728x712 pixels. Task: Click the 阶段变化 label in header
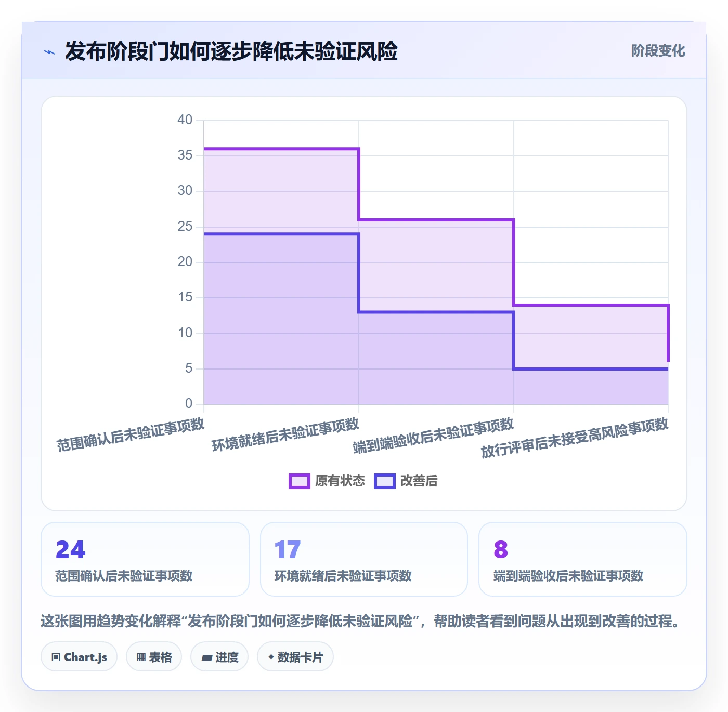pos(658,51)
